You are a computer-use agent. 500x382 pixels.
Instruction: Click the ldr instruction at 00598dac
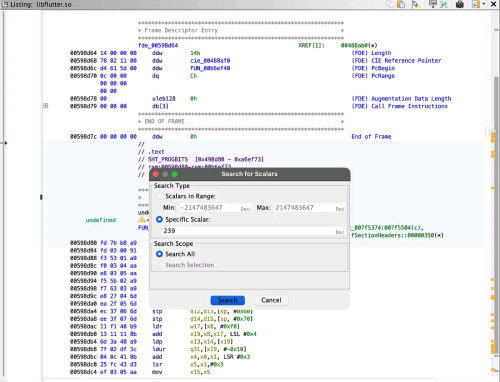(x=157, y=326)
